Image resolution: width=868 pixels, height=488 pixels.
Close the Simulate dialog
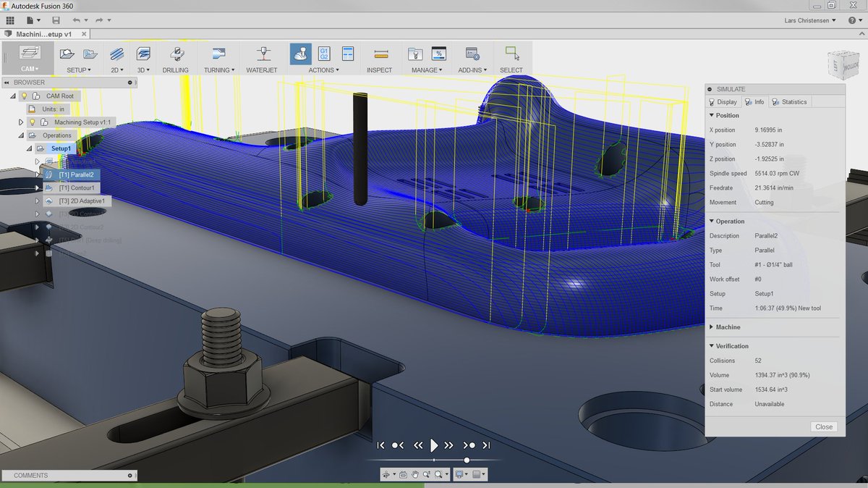[x=824, y=427]
